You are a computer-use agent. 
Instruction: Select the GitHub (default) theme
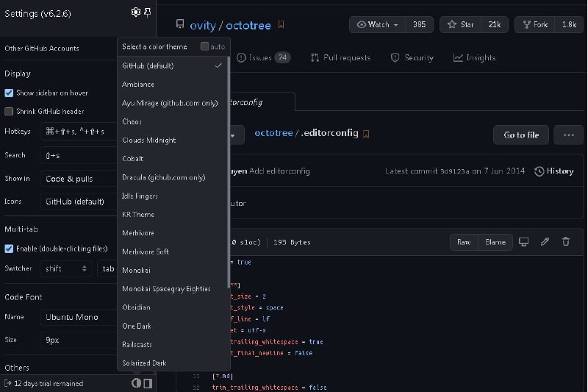[x=173, y=65]
